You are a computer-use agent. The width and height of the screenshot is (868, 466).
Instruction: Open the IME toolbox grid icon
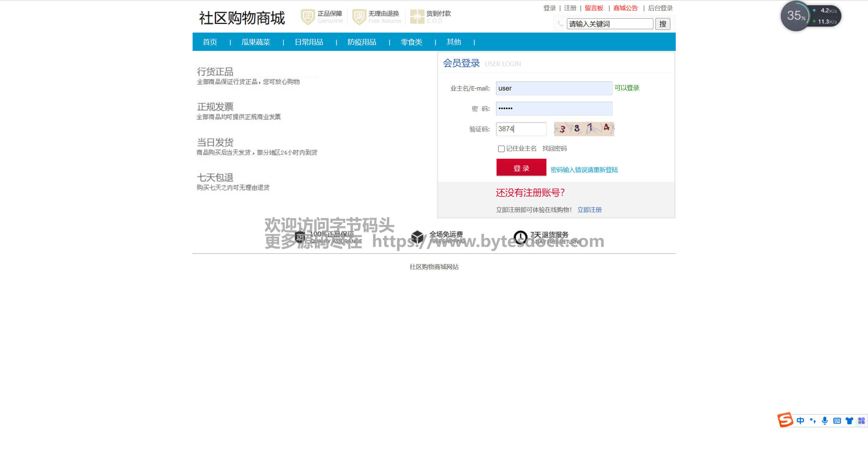(x=862, y=421)
